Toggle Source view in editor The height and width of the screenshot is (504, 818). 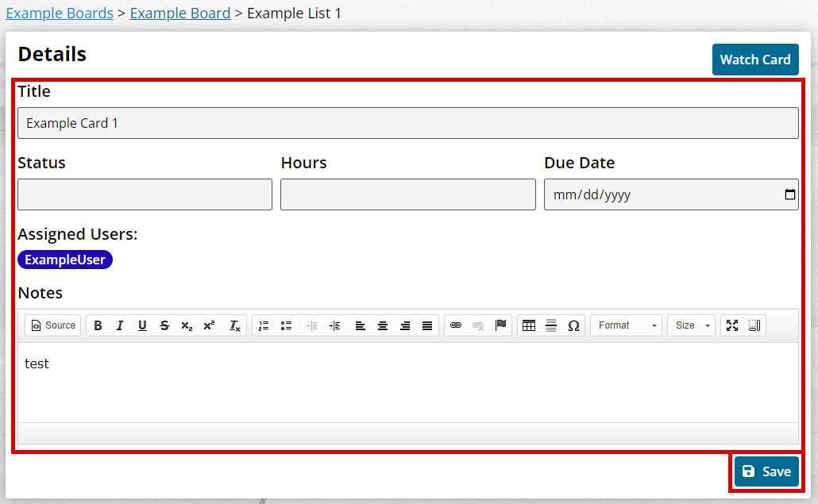point(53,325)
